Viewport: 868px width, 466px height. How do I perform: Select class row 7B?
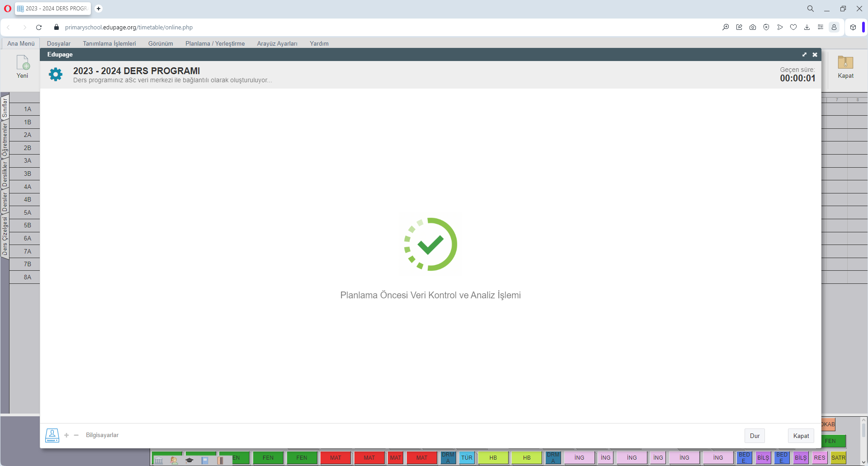point(25,264)
